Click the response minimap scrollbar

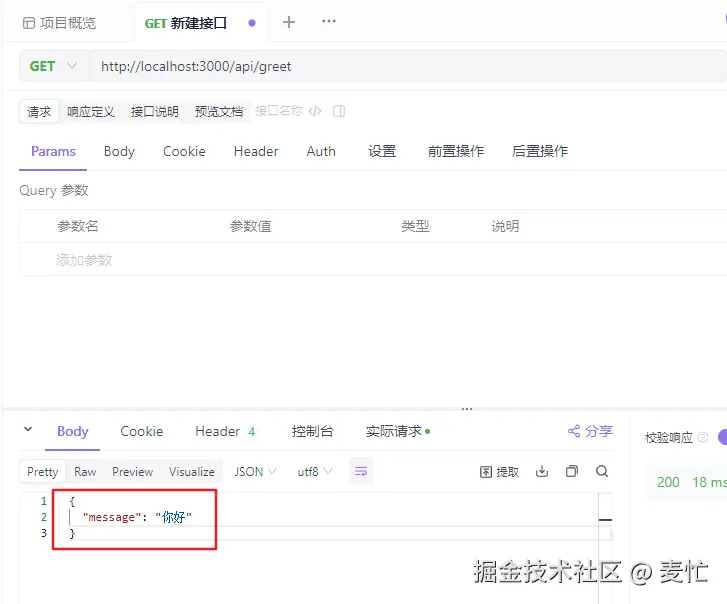605,516
